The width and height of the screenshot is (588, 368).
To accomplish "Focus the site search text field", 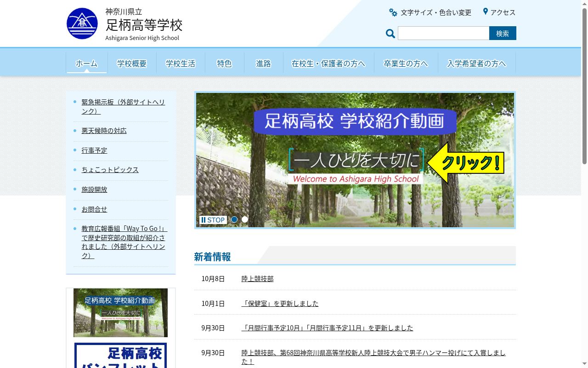I will pyautogui.click(x=443, y=33).
